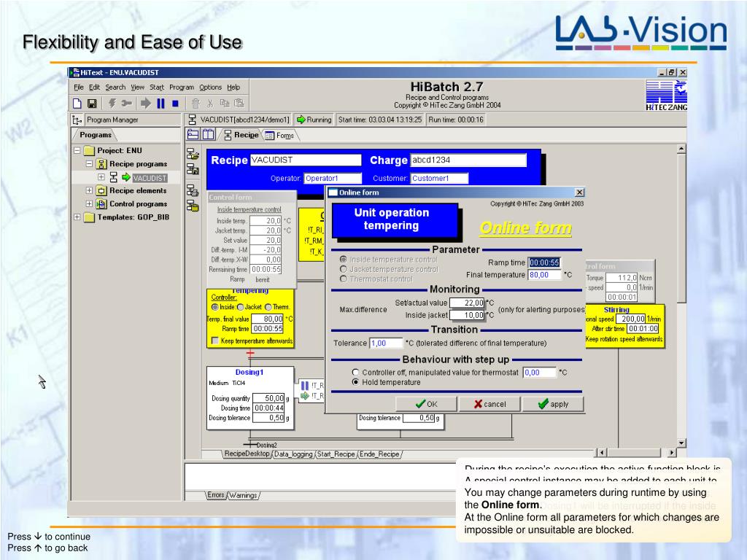
Task: Save with the floppy disk toolbar icon
Action: (92, 104)
